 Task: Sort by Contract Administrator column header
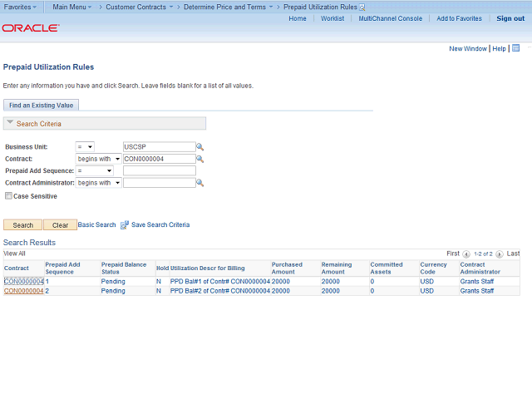[x=480, y=268]
